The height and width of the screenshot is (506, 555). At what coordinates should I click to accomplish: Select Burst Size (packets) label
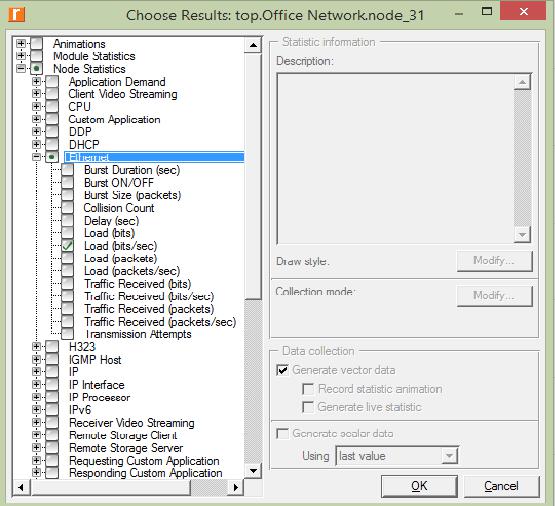[x=132, y=195]
